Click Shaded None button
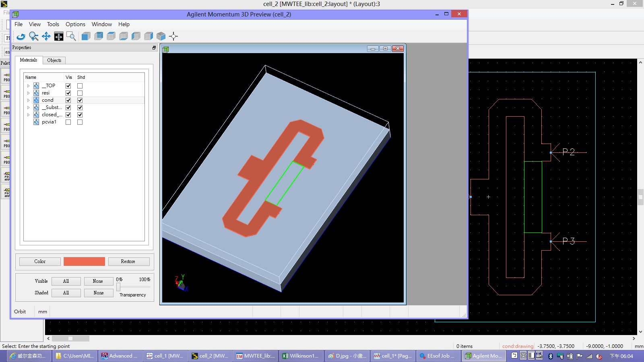644x362 pixels. coord(99,293)
